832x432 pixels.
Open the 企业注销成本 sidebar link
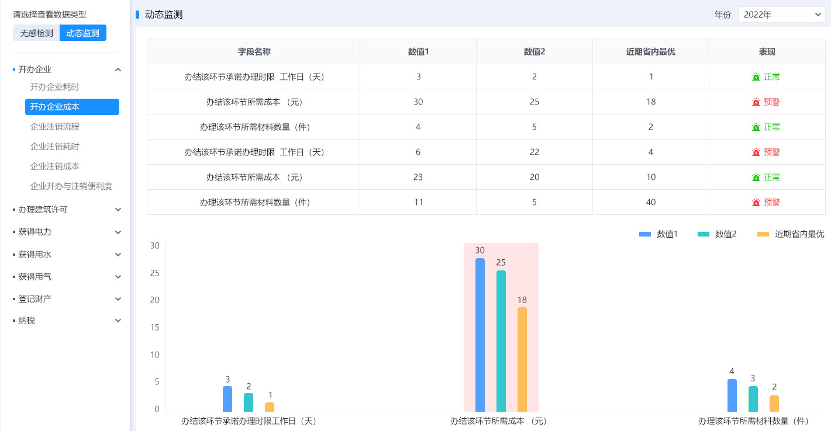coord(55,166)
